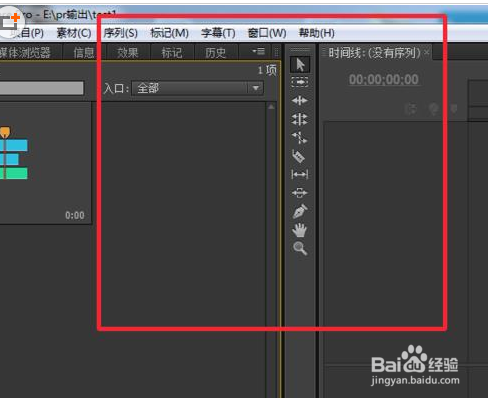Select the Rolling Edit tool

pyautogui.click(x=300, y=119)
